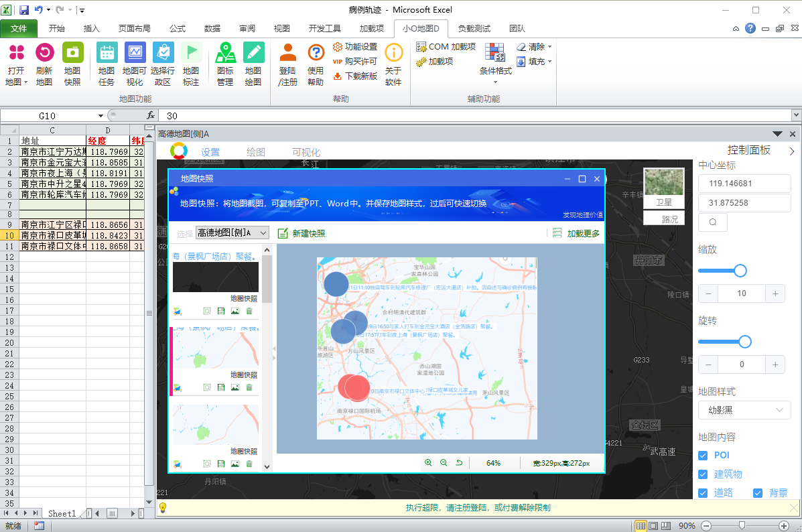Uncheck the 道路 checkbox

[703, 493]
